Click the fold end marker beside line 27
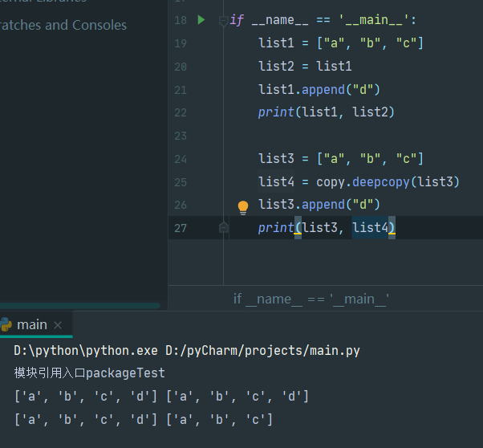 [224, 227]
